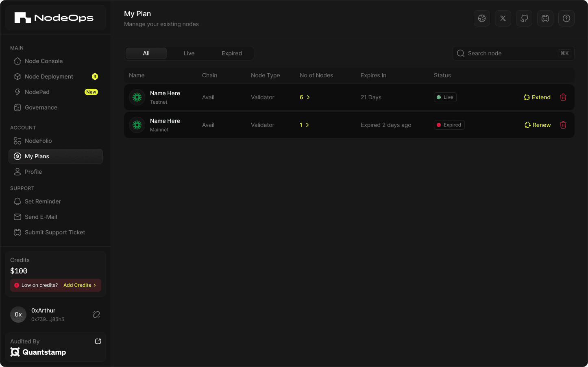Image resolution: width=588 pixels, height=367 pixels.
Task: Delete the Mainnet node plan via trash icon
Action: [x=563, y=125]
